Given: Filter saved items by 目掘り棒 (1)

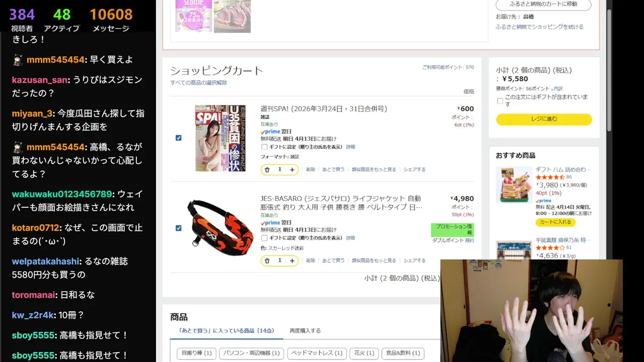Looking at the screenshot, I should coord(197,353).
